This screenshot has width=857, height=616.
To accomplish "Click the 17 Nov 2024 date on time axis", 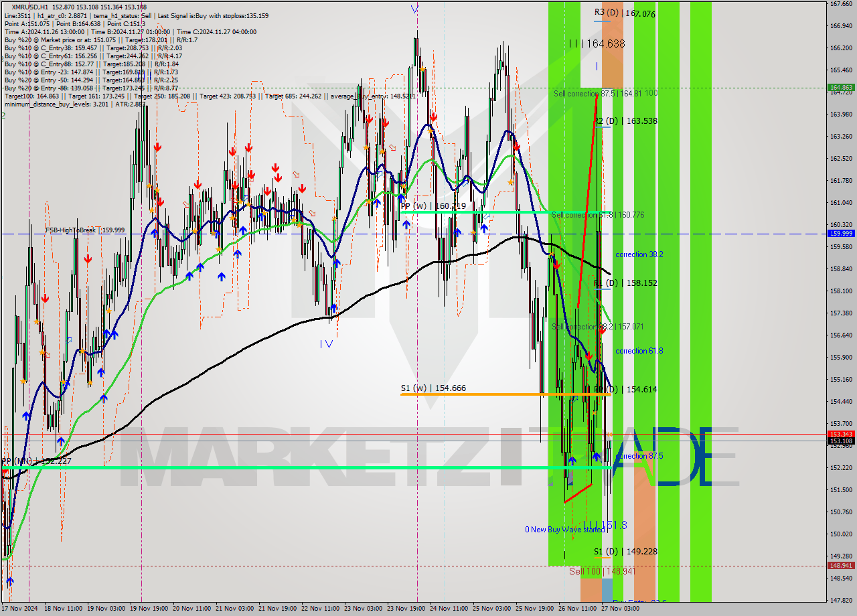I will (19, 609).
